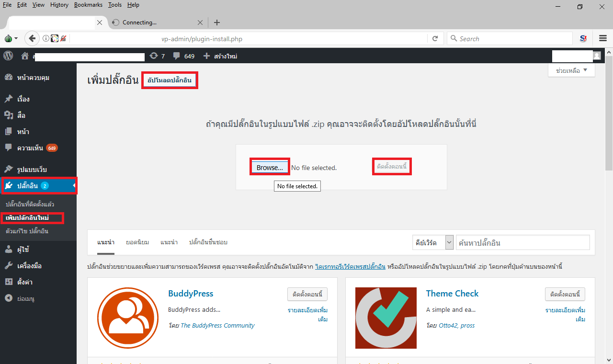Open Tools menu
The width and height of the screenshot is (613, 364).
click(x=115, y=5)
